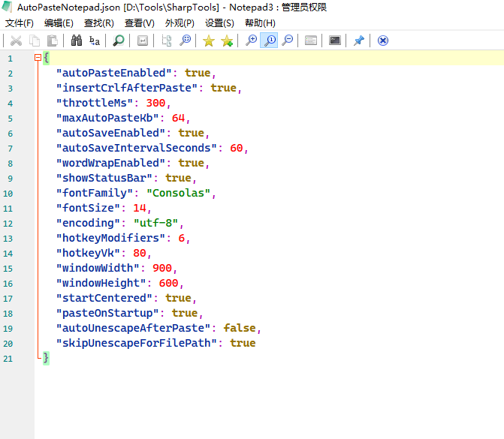Click the Copy toolbar icon
Screen dimensions: 504x439
coord(34,41)
